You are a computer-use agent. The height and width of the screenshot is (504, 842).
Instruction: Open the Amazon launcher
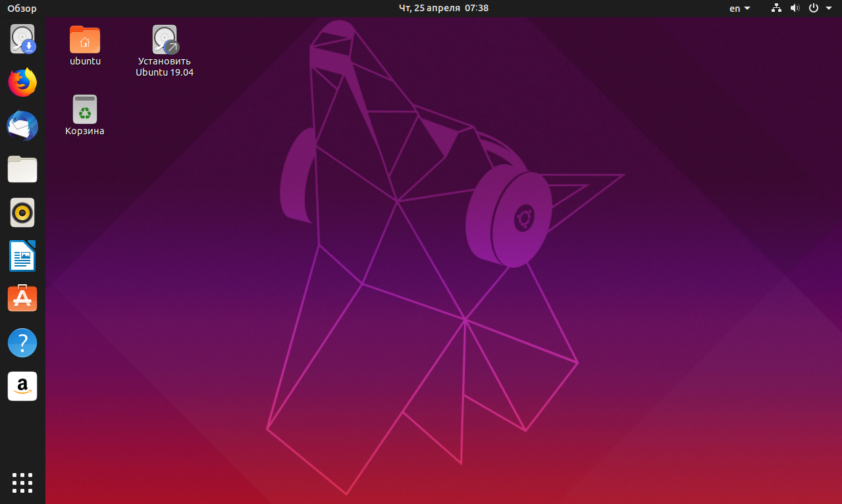click(22, 386)
